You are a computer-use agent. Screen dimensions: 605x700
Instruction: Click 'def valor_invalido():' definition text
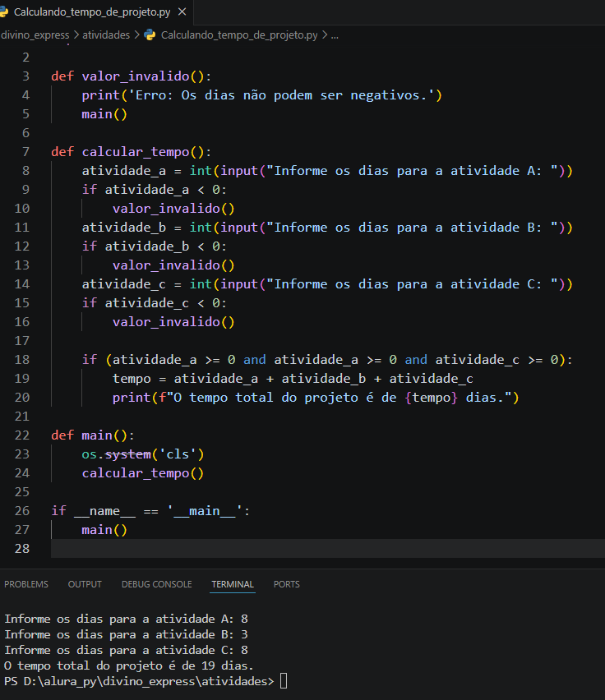coord(131,76)
